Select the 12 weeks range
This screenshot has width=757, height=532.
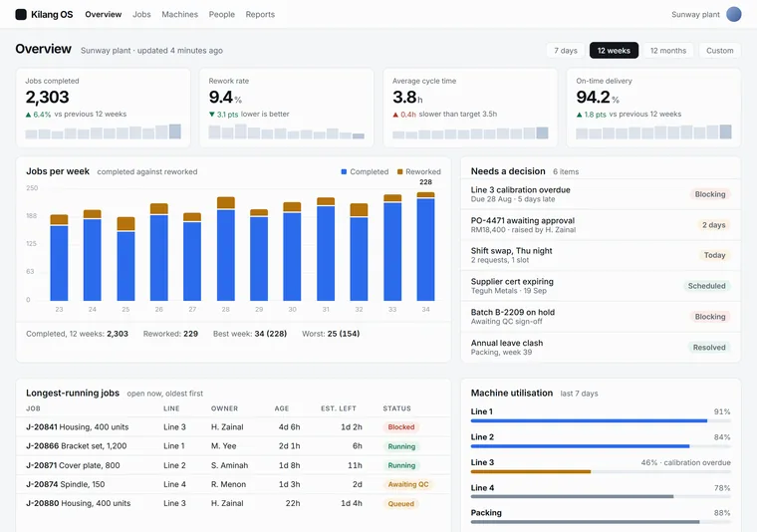coord(614,50)
